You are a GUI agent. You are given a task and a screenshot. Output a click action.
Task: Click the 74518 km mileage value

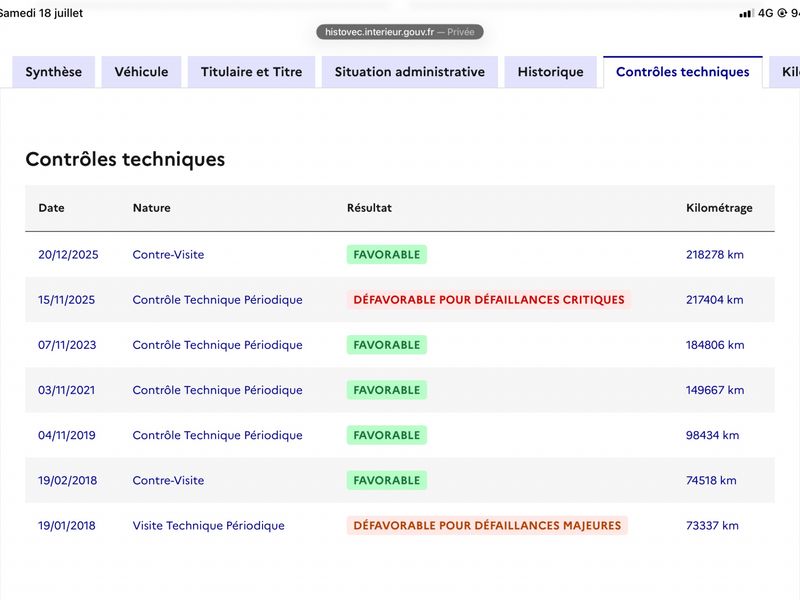(711, 480)
